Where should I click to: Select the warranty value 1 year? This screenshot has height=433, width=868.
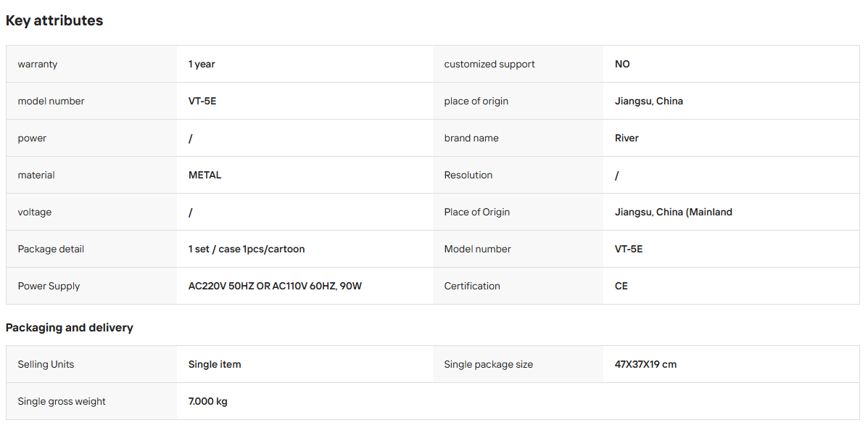pyautogui.click(x=202, y=65)
